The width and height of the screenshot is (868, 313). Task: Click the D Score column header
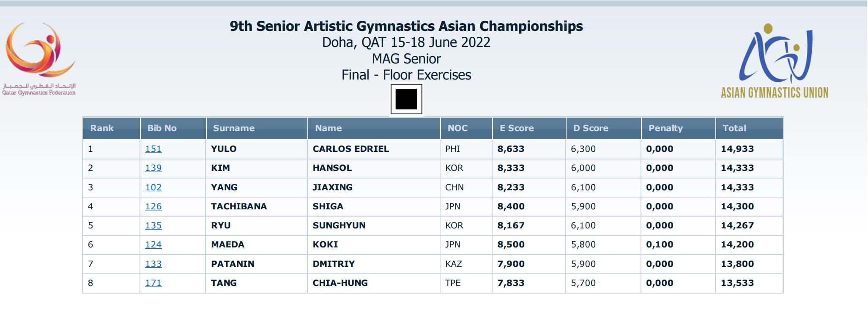[x=591, y=128]
